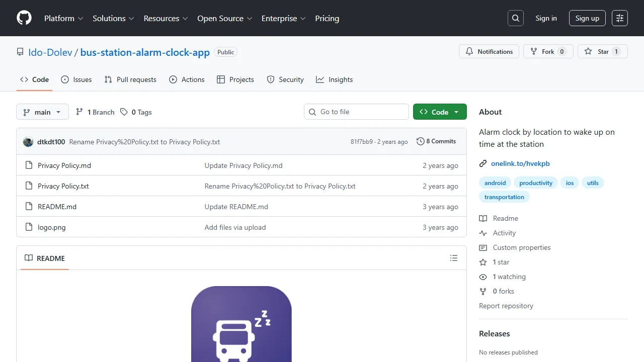Viewport: 644px width, 362px height.
Task: Click the commit author's avatar thumbnail
Action: [28, 142]
